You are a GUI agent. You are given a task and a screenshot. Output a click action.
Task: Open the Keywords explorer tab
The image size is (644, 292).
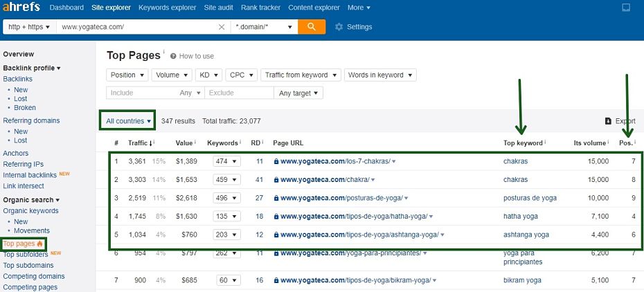[x=167, y=8]
